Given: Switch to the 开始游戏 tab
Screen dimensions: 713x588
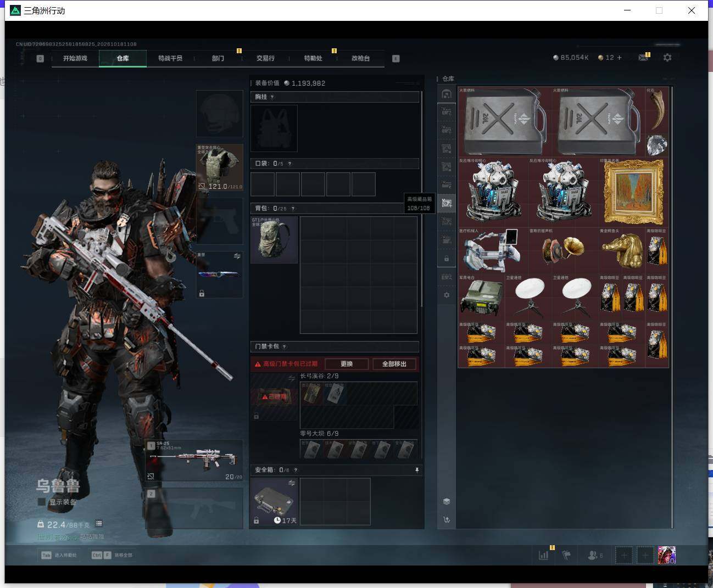Looking at the screenshot, I should (75, 58).
